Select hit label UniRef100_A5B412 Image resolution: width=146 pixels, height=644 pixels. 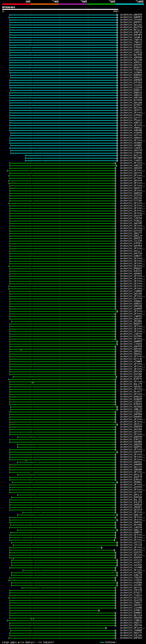(131, 128)
